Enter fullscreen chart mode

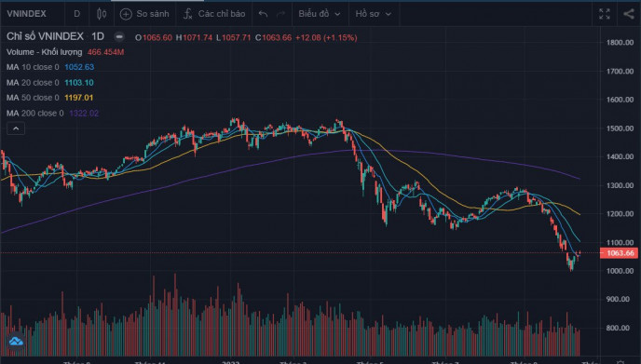605,14
